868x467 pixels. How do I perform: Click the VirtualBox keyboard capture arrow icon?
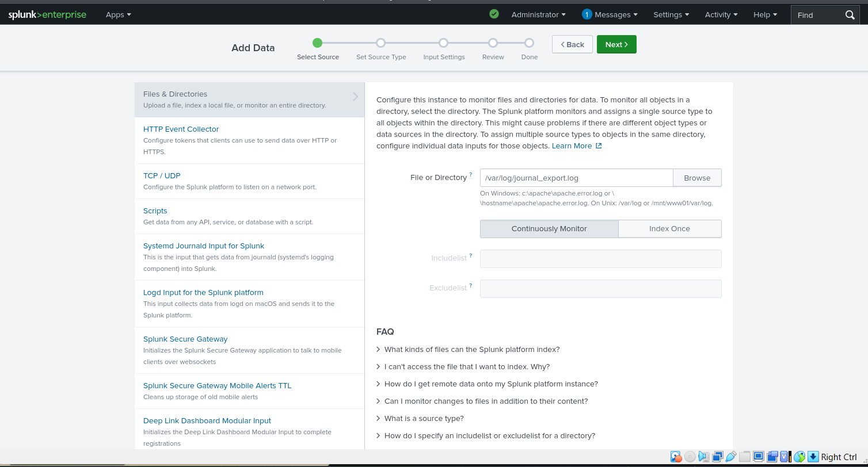(813, 457)
